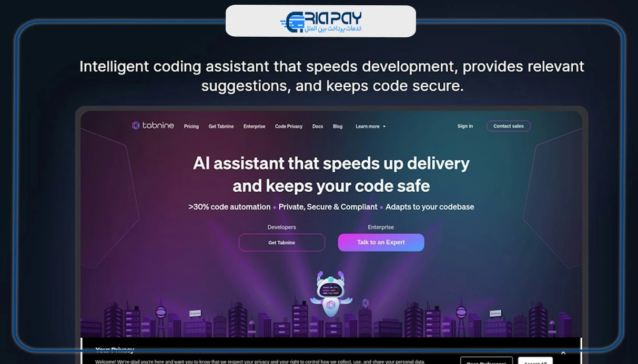Click the Accept All cookie button

tap(535, 361)
